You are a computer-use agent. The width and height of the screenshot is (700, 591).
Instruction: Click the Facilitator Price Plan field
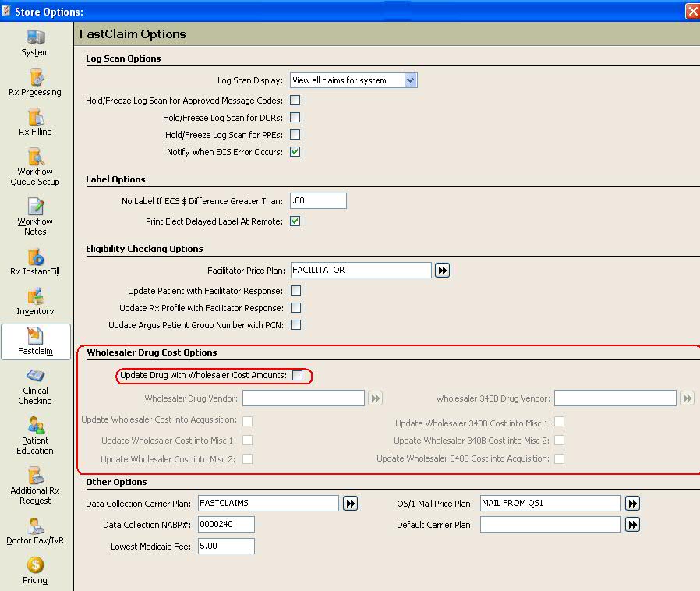coord(361,270)
